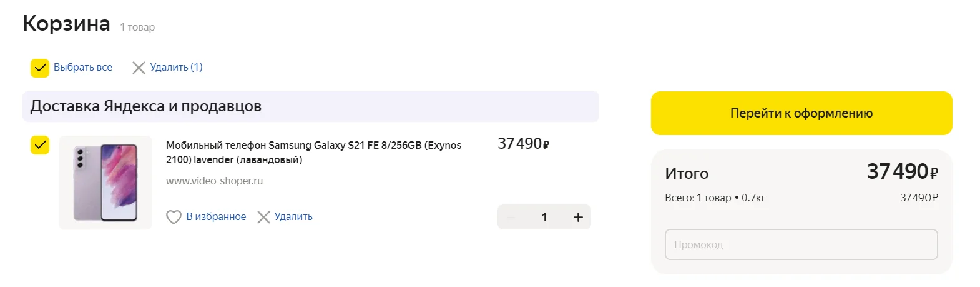Image resolution: width=980 pixels, height=287 pixels.
Task: Increase quantity with the plus button
Action: [578, 217]
